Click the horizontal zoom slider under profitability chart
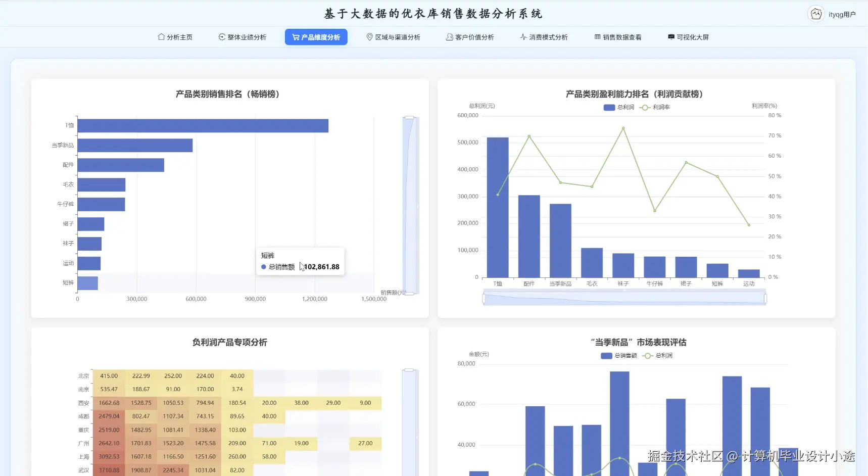 (624, 299)
